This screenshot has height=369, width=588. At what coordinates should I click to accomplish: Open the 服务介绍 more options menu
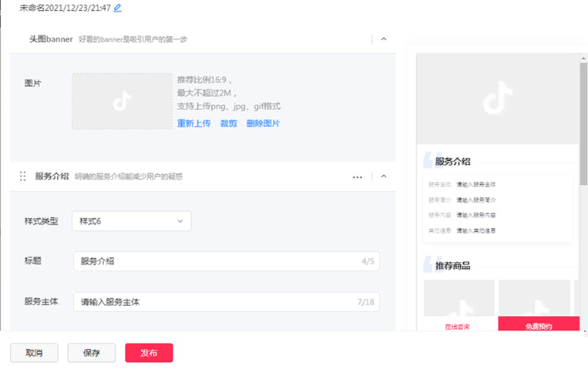[358, 177]
